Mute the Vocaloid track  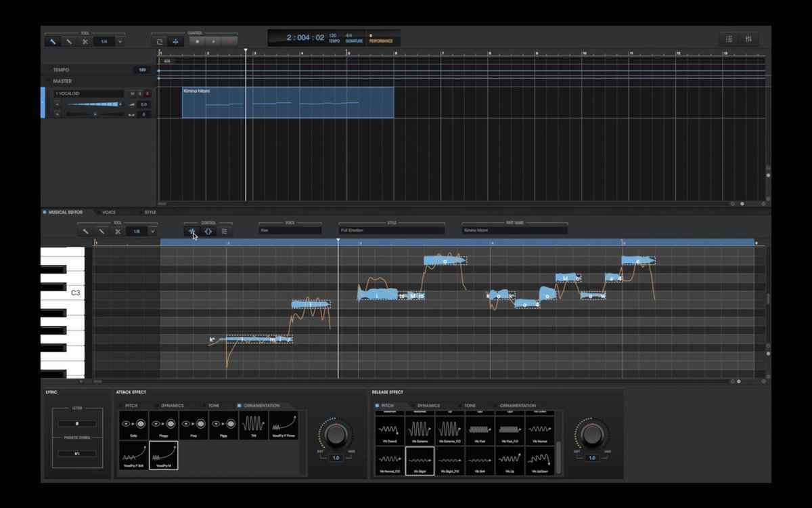point(133,93)
